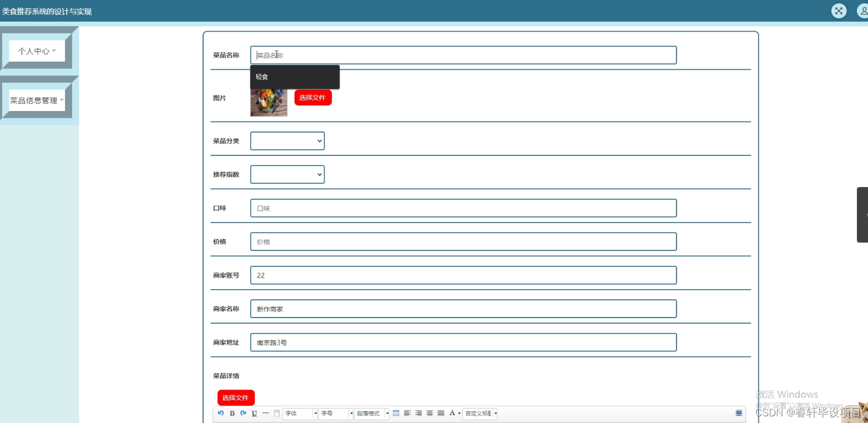
Task: Focus the 价格 input field
Action: coord(463,241)
